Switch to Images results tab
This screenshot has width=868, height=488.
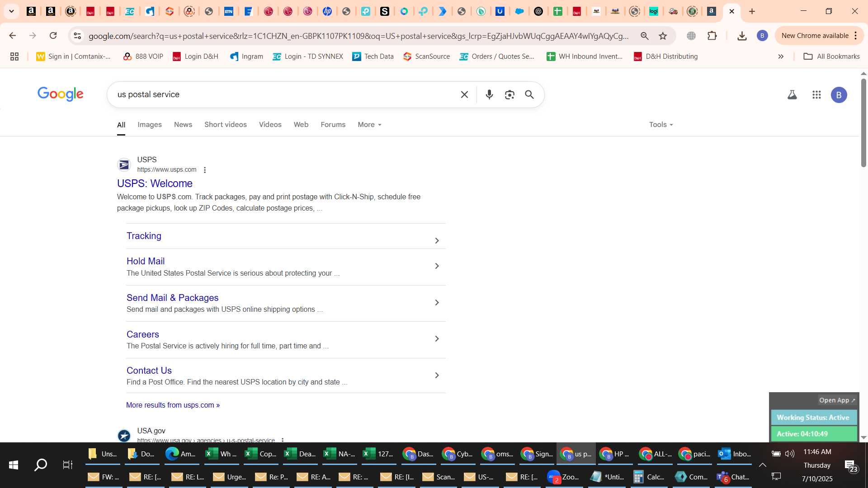point(150,125)
